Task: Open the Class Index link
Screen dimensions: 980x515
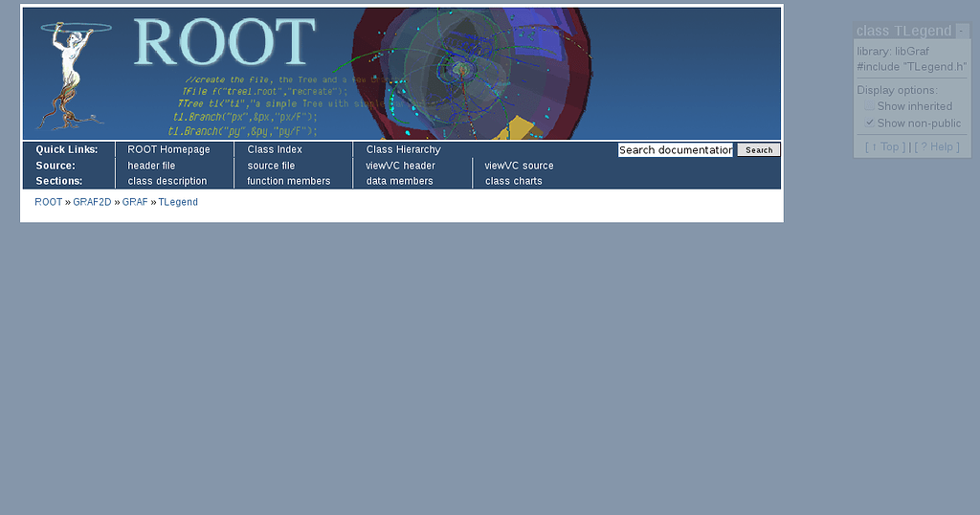Action: 275,149
